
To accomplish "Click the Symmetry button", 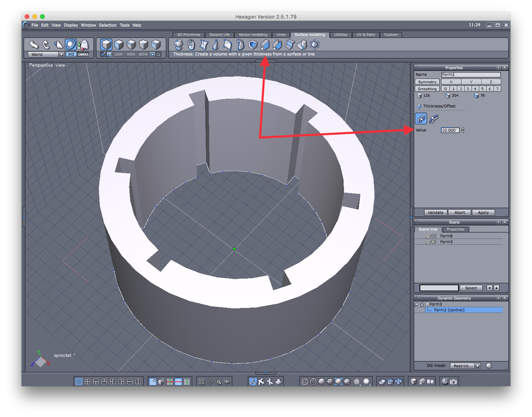I will coord(427,82).
